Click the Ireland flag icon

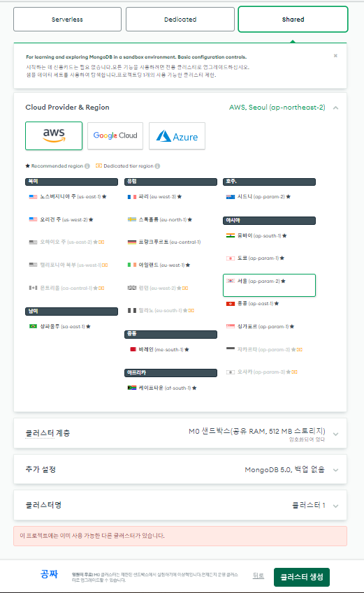coord(132,265)
